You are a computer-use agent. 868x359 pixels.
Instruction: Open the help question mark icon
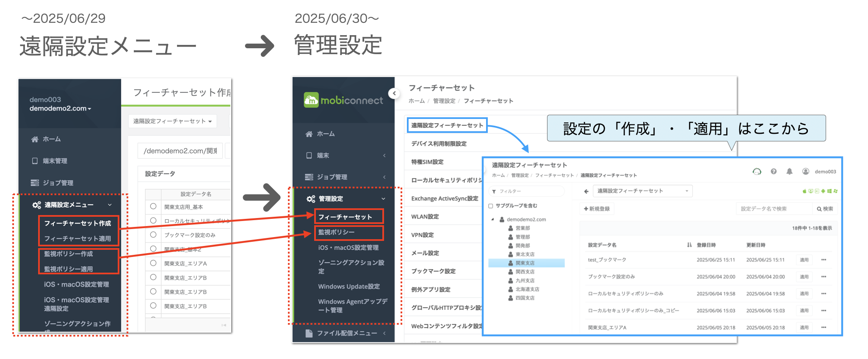click(x=774, y=171)
